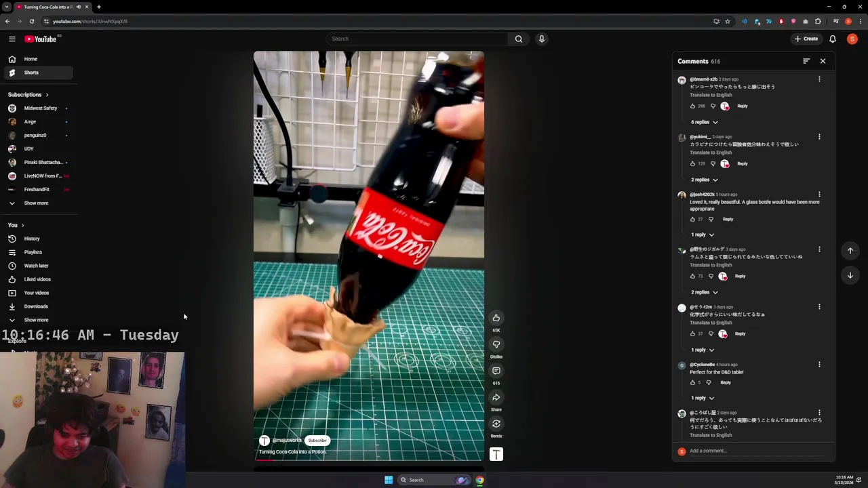Dislike the @yukimi_ comment
The height and width of the screenshot is (488, 868).
713,163
